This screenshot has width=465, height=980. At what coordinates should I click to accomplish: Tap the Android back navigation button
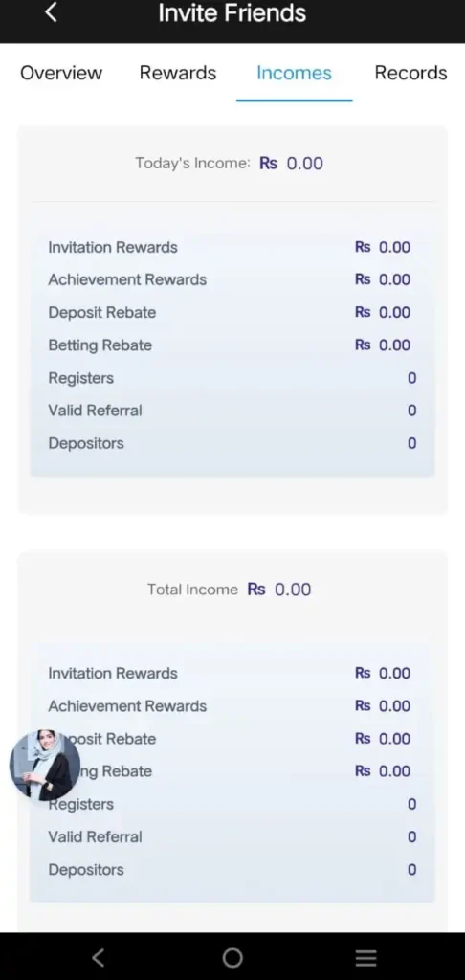(99, 957)
